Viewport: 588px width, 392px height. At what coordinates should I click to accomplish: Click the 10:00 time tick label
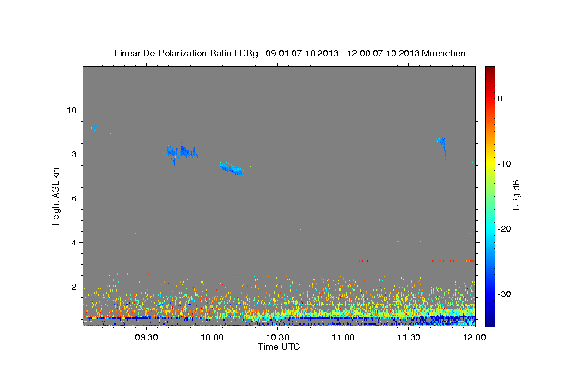(x=212, y=338)
